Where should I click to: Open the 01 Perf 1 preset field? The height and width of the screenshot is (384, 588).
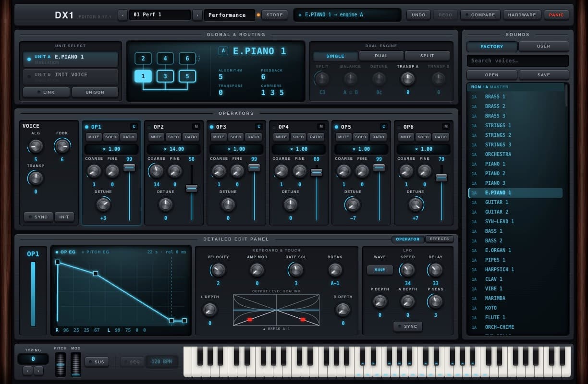[x=160, y=15]
